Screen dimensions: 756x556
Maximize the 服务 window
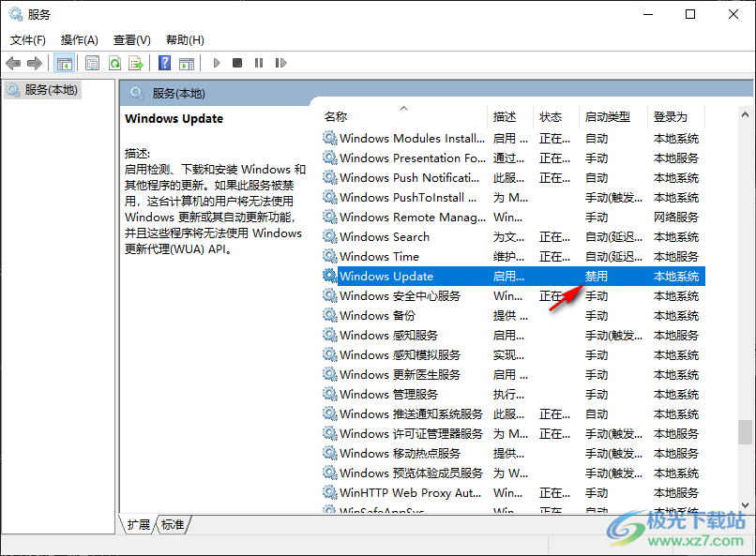(690, 14)
